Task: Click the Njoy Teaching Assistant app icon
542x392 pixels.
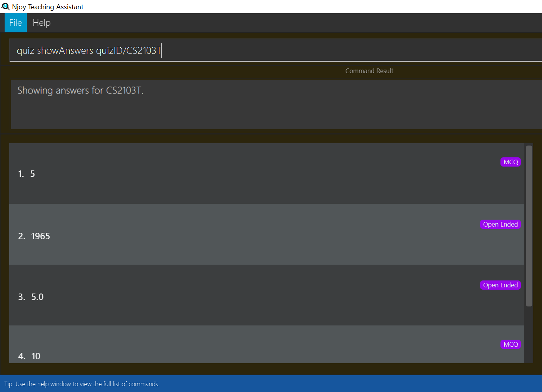Action: pyautogui.click(x=5, y=7)
